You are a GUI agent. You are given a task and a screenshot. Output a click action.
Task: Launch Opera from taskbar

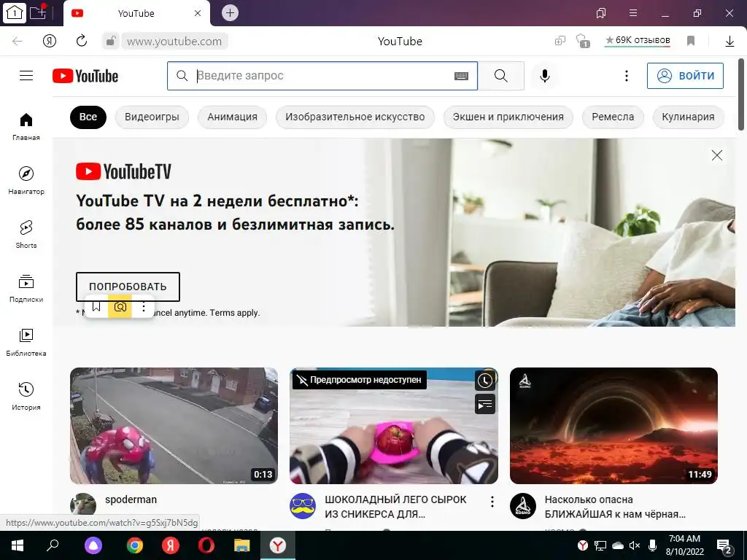click(x=206, y=545)
